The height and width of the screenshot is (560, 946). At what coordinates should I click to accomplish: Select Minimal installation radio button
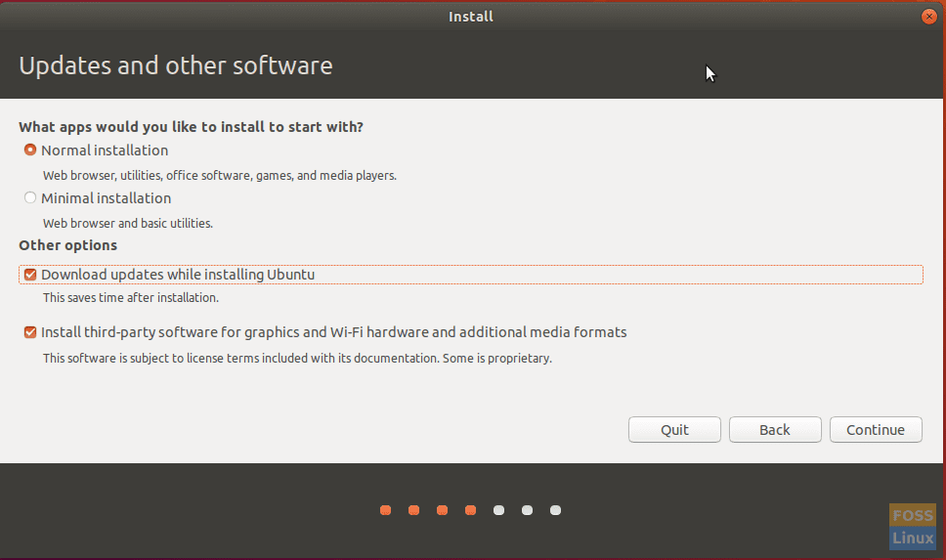(x=30, y=197)
